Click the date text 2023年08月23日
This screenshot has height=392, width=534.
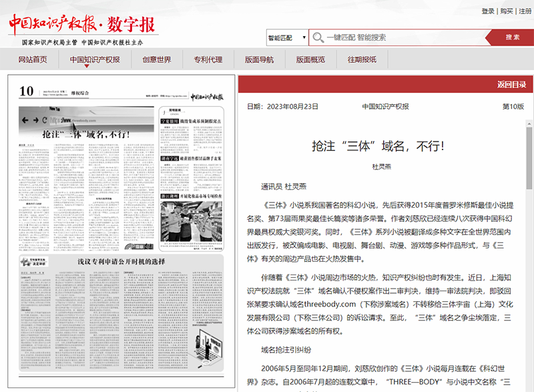tap(292, 107)
